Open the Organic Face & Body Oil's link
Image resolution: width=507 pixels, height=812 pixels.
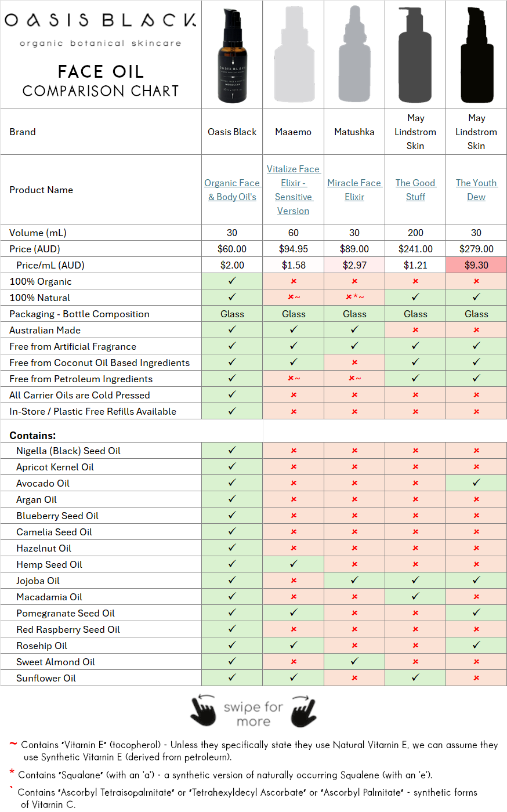pyautogui.click(x=232, y=190)
